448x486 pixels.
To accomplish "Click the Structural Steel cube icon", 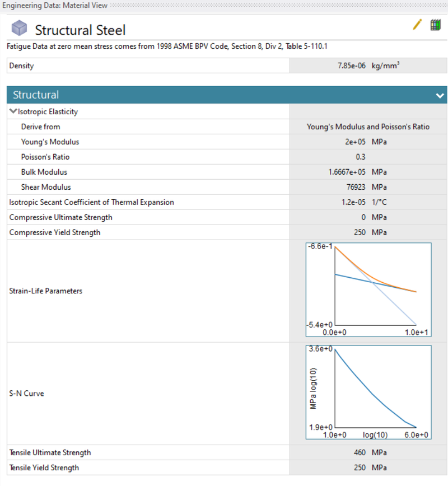I will tap(19, 28).
